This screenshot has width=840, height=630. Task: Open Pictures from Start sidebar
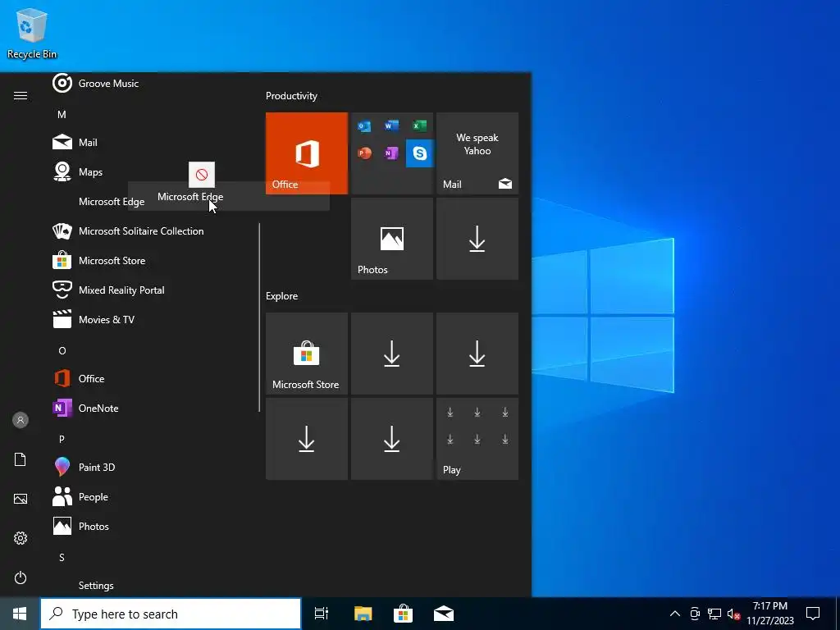tap(21, 499)
